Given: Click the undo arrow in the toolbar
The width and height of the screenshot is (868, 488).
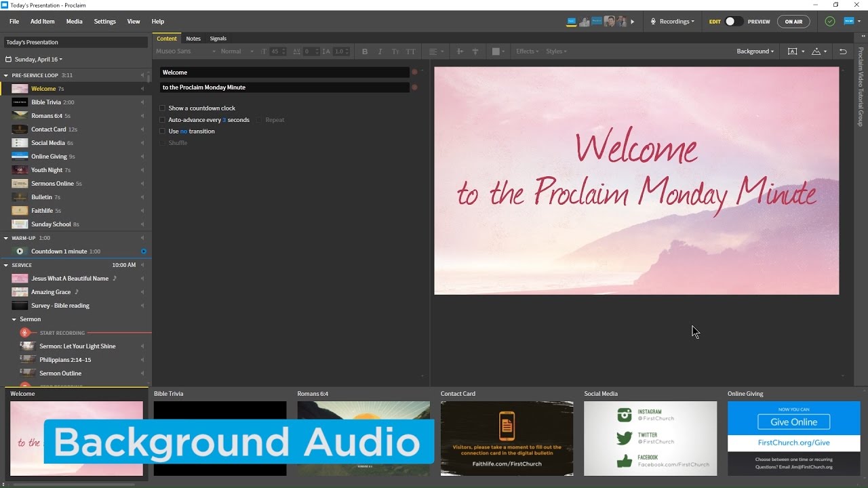Looking at the screenshot, I should click(x=843, y=52).
